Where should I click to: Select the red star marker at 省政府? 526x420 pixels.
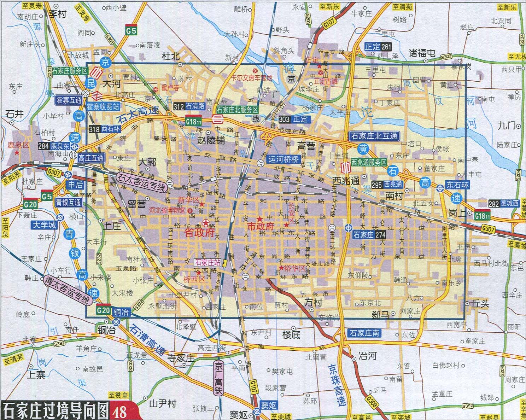(x=205, y=223)
